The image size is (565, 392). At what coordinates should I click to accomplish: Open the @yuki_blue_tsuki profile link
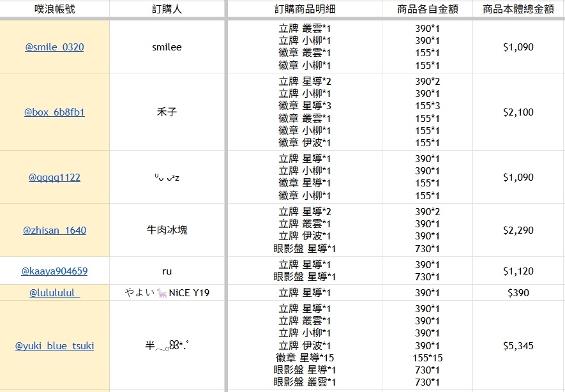click(x=54, y=346)
